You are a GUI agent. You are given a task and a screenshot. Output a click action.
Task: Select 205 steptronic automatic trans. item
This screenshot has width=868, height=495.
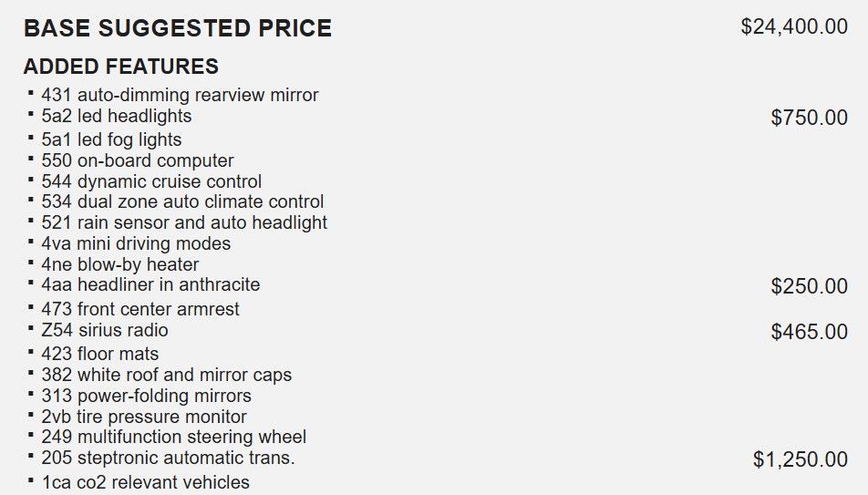click(x=168, y=458)
